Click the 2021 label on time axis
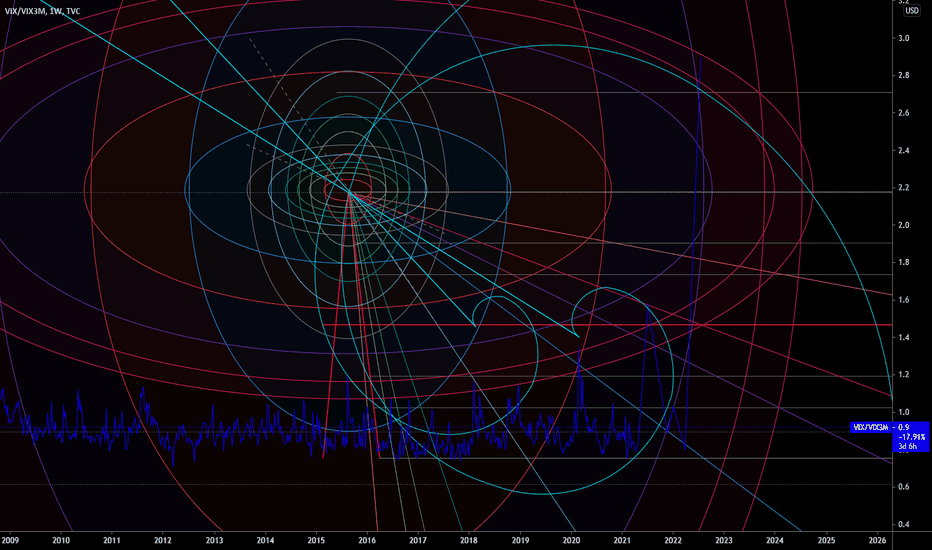Image resolution: width=932 pixels, height=550 pixels. pyautogui.click(x=622, y=540)
